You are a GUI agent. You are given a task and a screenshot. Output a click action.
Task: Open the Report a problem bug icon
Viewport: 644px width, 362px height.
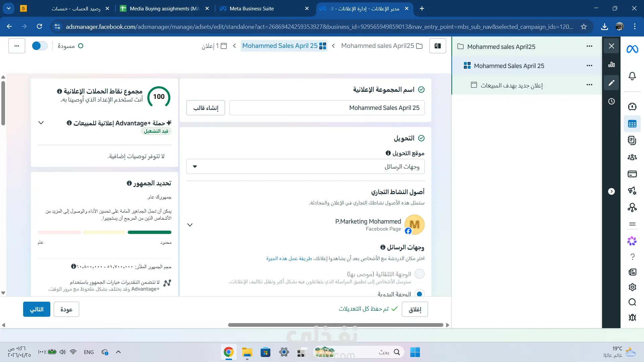[632, 317]
